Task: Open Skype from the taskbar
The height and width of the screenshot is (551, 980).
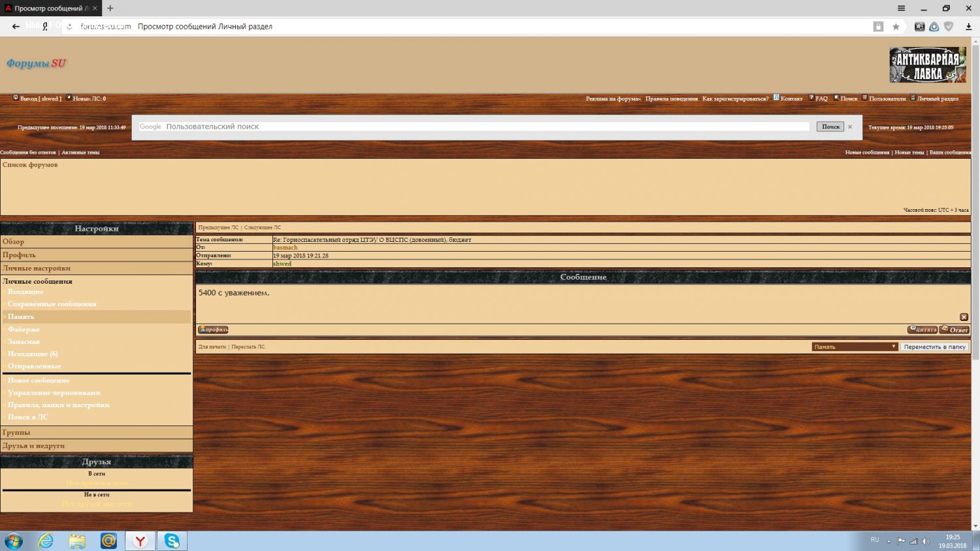Action: tap(172, 541)
